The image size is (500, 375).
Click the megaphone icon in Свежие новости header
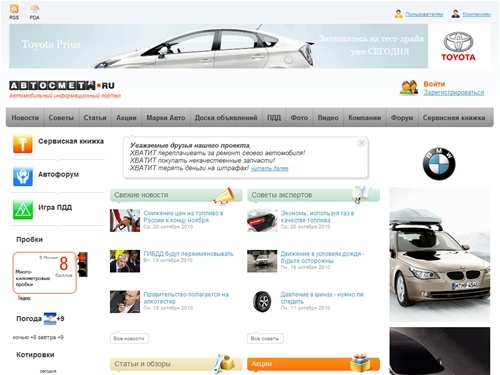pyautogui.click(x=224, y=196)
